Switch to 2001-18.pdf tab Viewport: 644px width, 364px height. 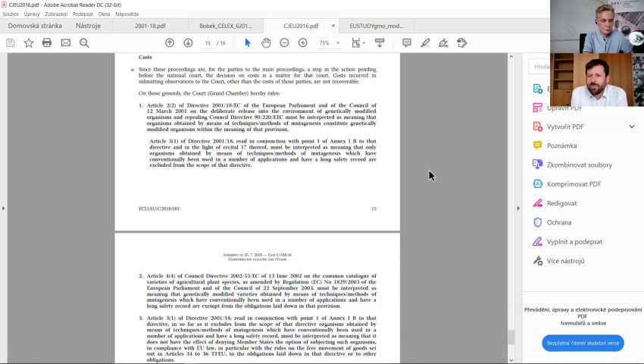(x=150, y=26)
